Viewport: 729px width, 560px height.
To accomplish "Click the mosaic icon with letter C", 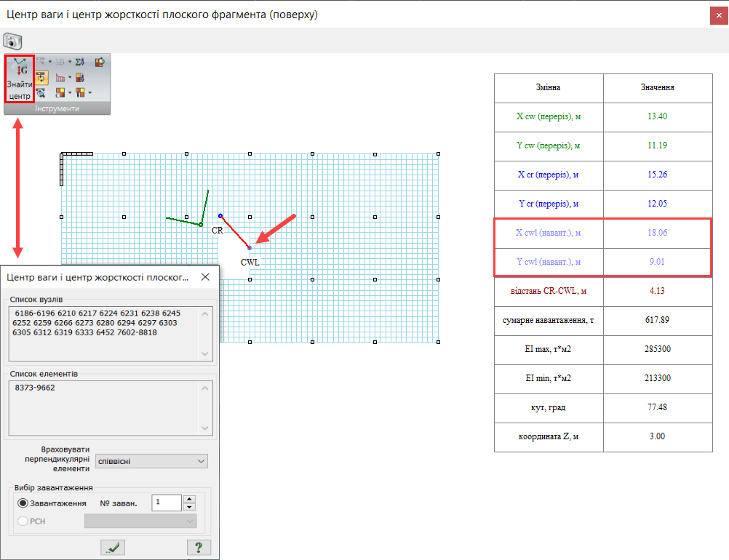I will click(60, 93).
